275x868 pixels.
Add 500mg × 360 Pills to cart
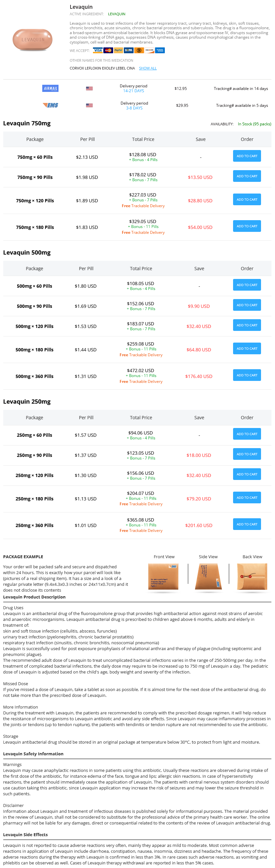click(x=247, y=375)
